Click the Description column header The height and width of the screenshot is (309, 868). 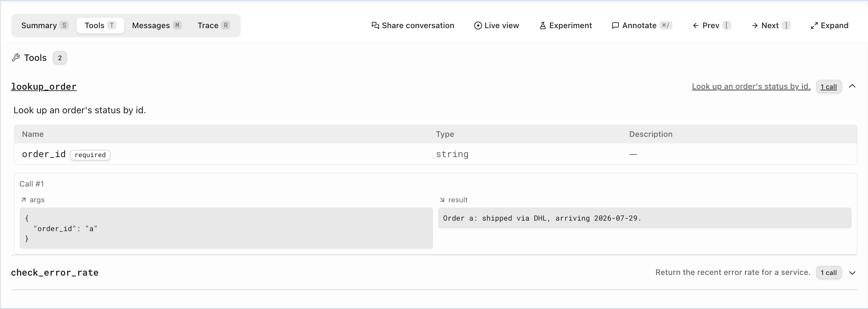[651, 134]
